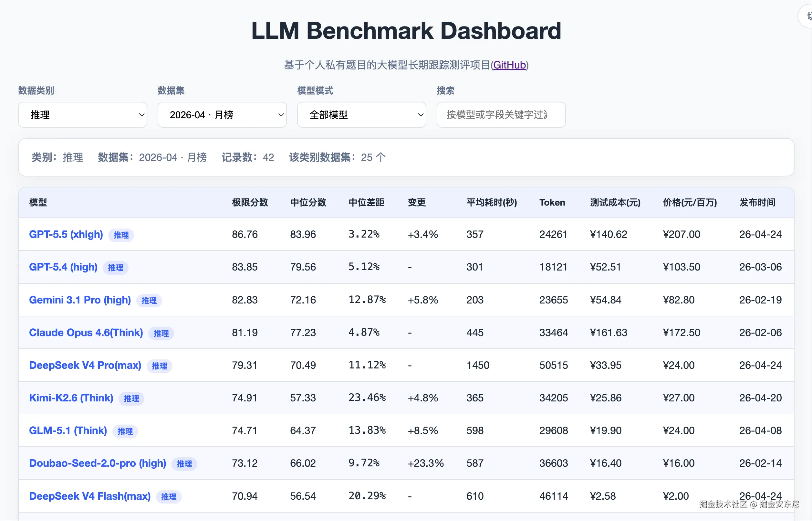Click the partially visible top-right round button
812x521 pixels.
(x=806, y=16)
